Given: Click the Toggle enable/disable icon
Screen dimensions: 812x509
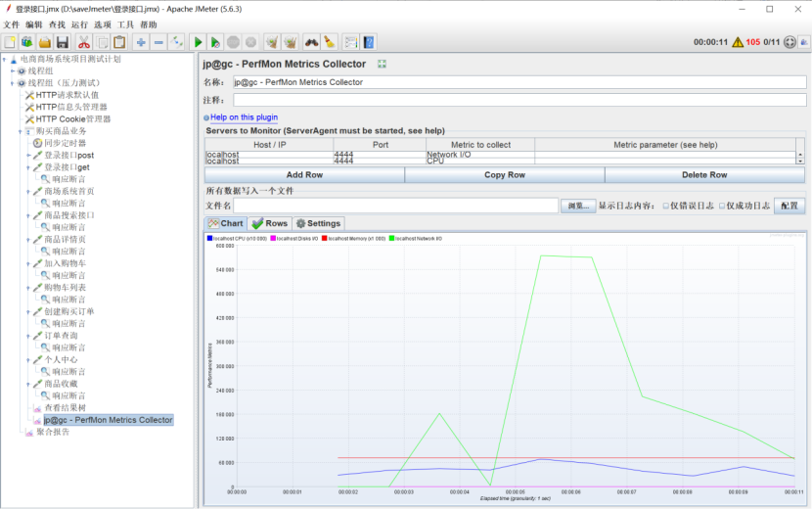Looking at the screenshot, I should (177, 42).
